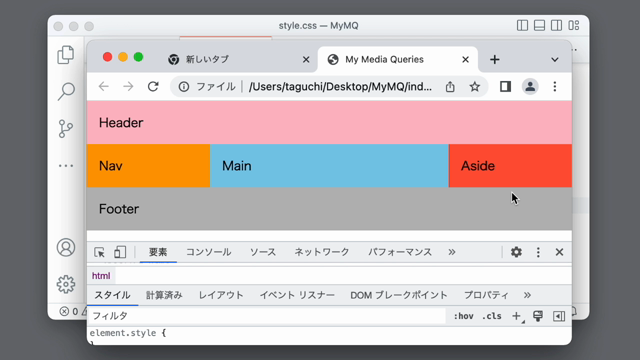Click the Chrome address bar URL
640x360 pixels.
340,87
